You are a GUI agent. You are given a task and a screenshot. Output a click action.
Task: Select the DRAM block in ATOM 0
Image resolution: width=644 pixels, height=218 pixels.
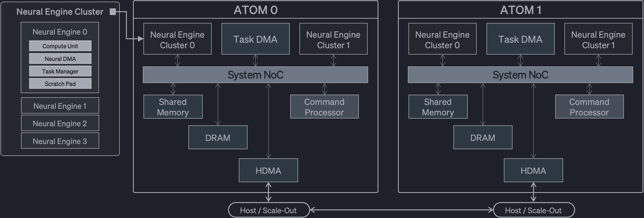218,138
